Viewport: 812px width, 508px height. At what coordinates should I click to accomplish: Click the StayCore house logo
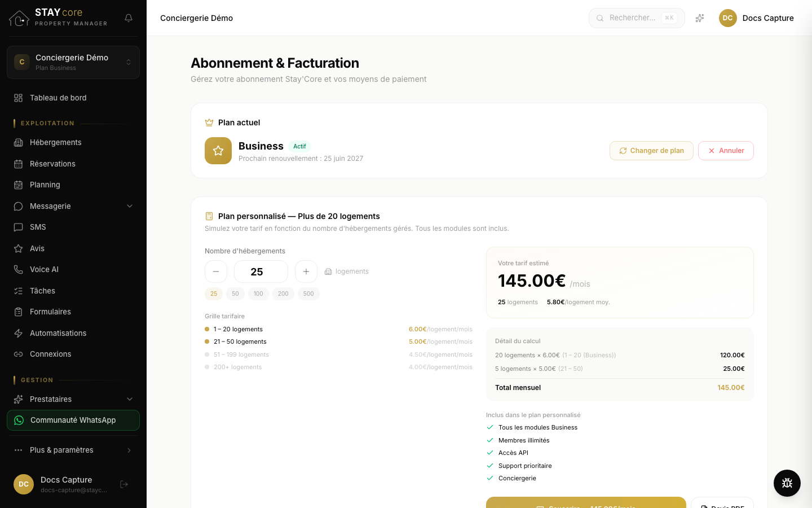point(19,18)
